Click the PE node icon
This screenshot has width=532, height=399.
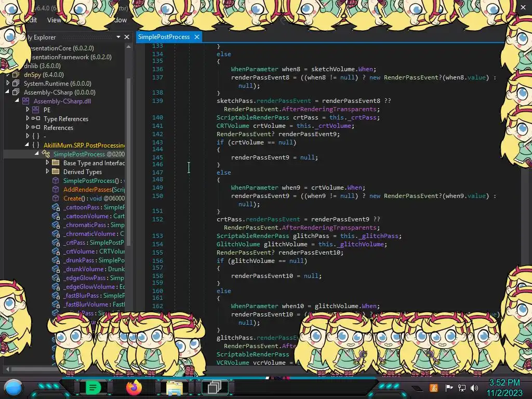pyautogui.click(x=35, y=110)
